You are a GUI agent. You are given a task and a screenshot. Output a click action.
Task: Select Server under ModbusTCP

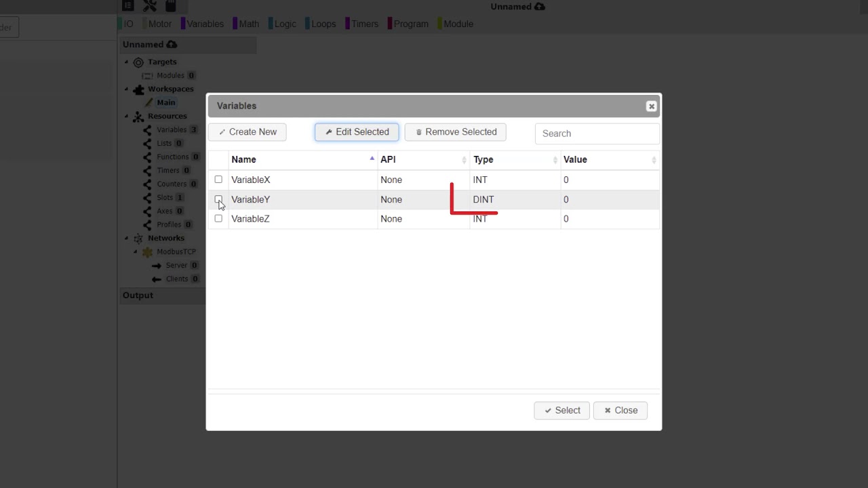pos(176,266)
